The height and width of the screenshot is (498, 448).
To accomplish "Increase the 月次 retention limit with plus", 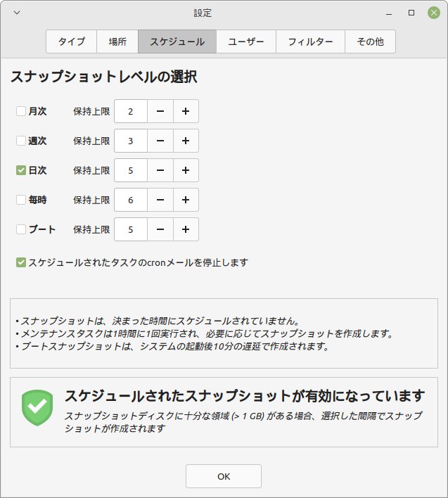I will click(x=186, y=111).
